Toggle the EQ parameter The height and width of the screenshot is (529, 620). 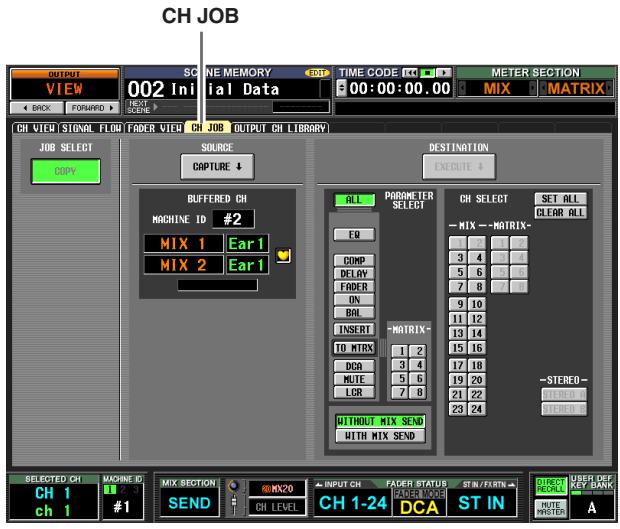pos(354,235)
